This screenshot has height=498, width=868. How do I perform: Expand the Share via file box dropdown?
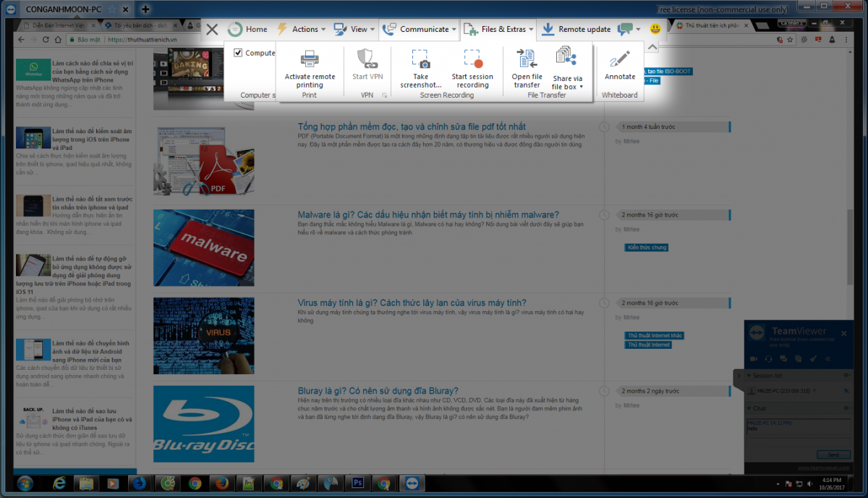(x=567, y=87)
